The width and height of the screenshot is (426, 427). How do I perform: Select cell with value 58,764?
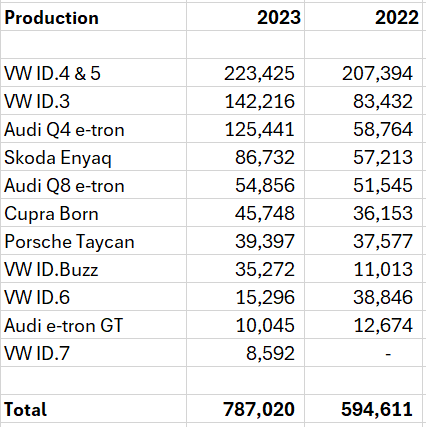pos(363,129)
